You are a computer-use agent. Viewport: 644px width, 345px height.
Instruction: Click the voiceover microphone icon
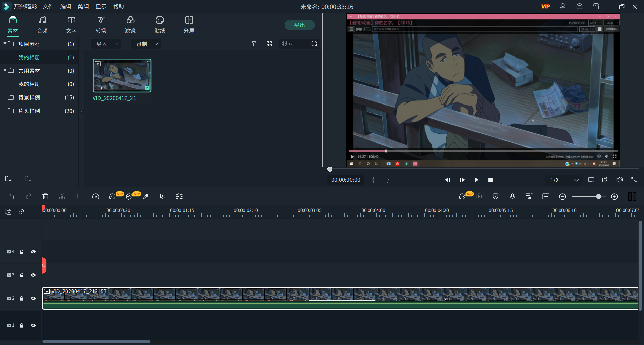coord(512,197)
